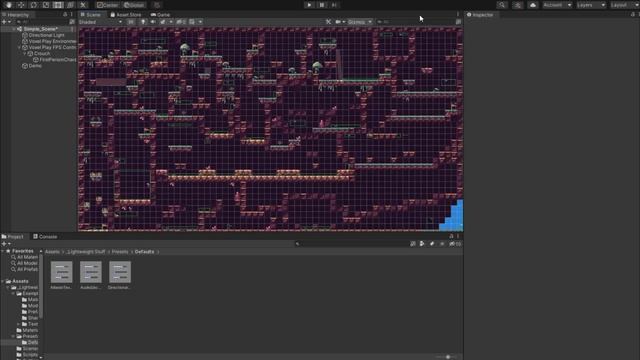
Task: Select FirstPersonCharacter in Hierarchy
Action: pos(55,60)
